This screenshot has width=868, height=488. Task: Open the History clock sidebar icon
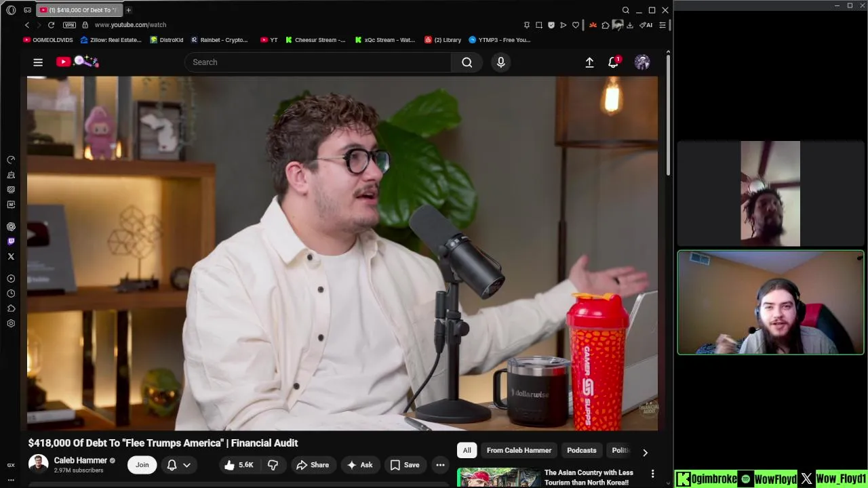pyautogui.click(x=11, y=293)
